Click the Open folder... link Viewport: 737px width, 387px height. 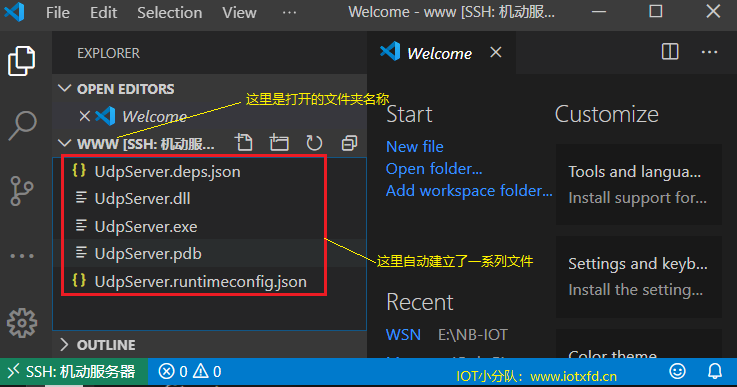point(434,169)
